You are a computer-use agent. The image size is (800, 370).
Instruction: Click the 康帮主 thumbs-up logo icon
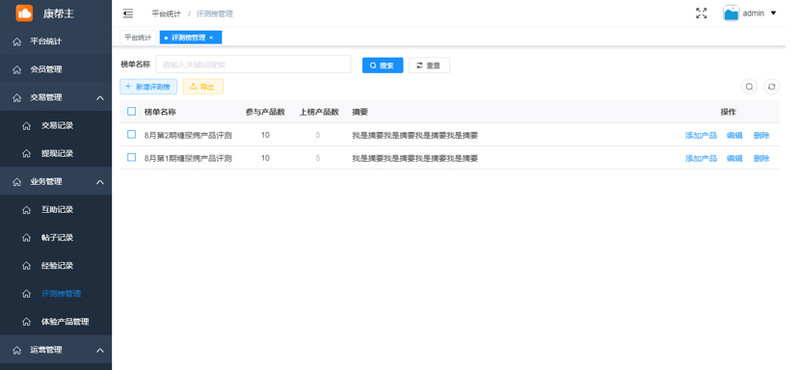(x=24, y=13)
